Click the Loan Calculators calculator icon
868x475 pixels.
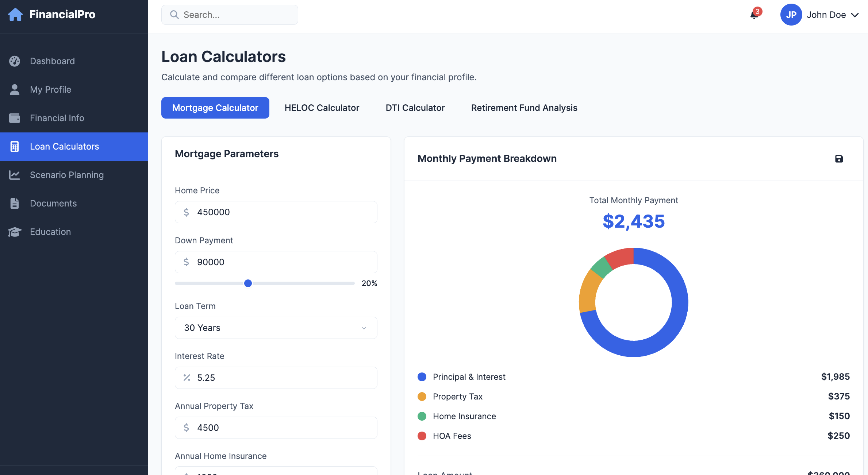coord(15,146)
